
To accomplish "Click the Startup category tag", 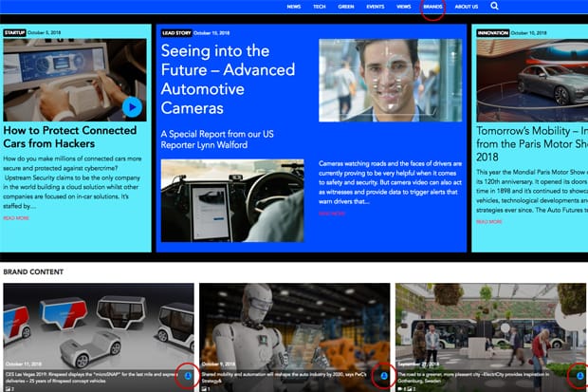I will 14,32.
